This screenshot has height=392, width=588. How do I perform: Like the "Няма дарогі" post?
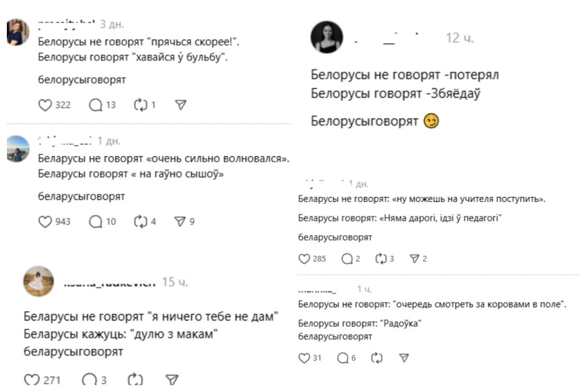305,257
